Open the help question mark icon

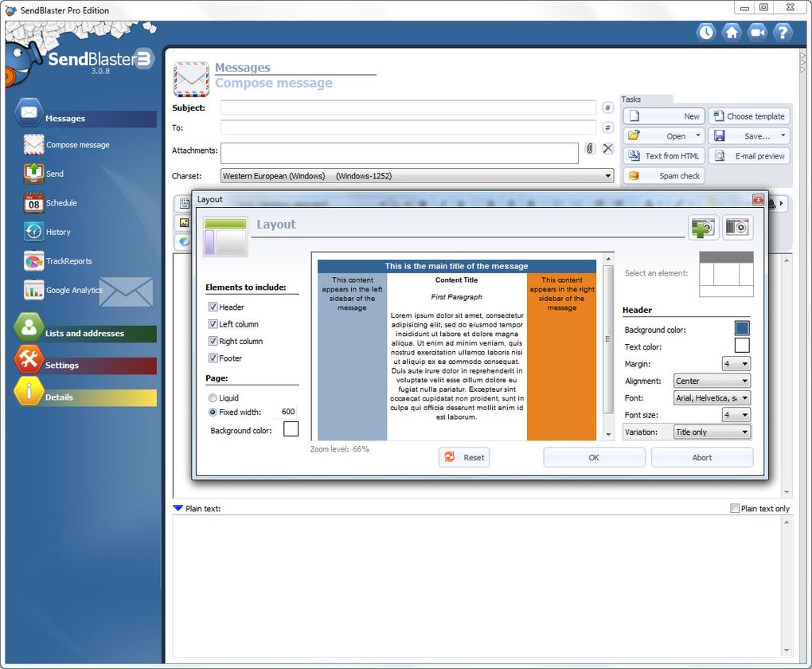point(783,32)
